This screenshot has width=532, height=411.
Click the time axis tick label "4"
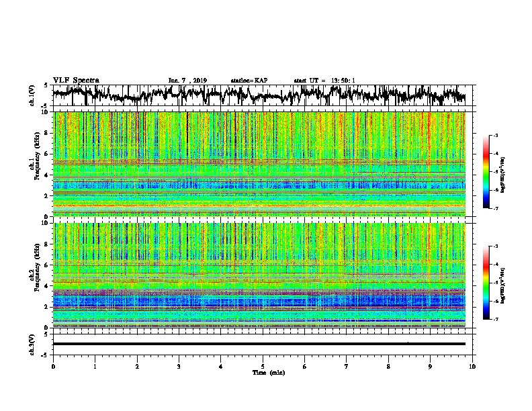221,367
